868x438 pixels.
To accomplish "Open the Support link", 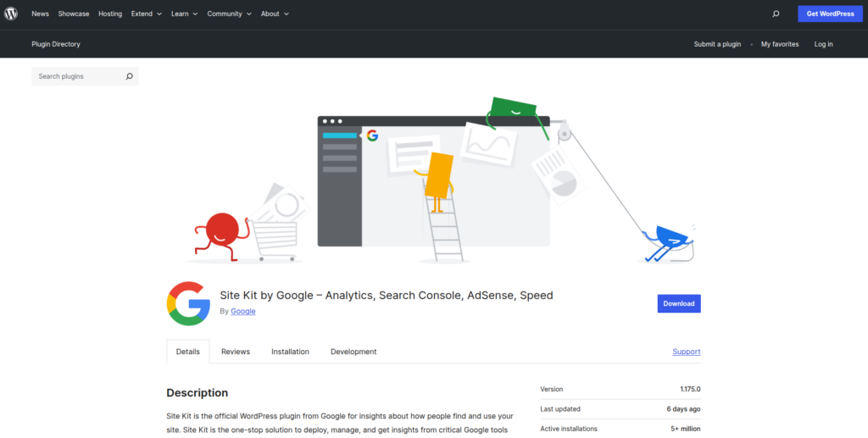I will click(687, 352).
